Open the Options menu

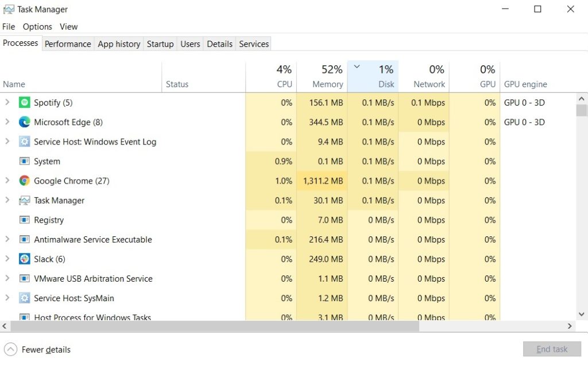tap(37, 26)
